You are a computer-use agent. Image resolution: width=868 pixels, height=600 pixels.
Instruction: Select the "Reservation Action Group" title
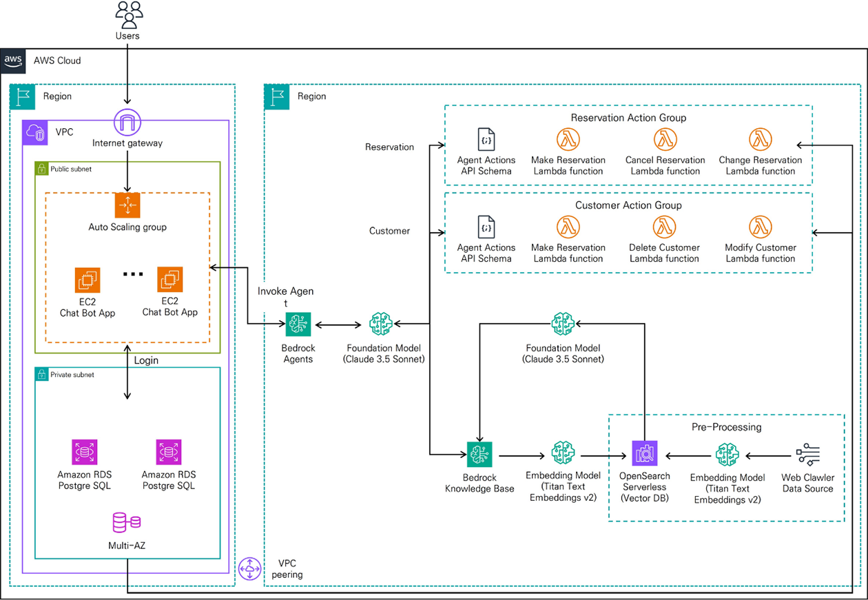[x=628, y=118]
